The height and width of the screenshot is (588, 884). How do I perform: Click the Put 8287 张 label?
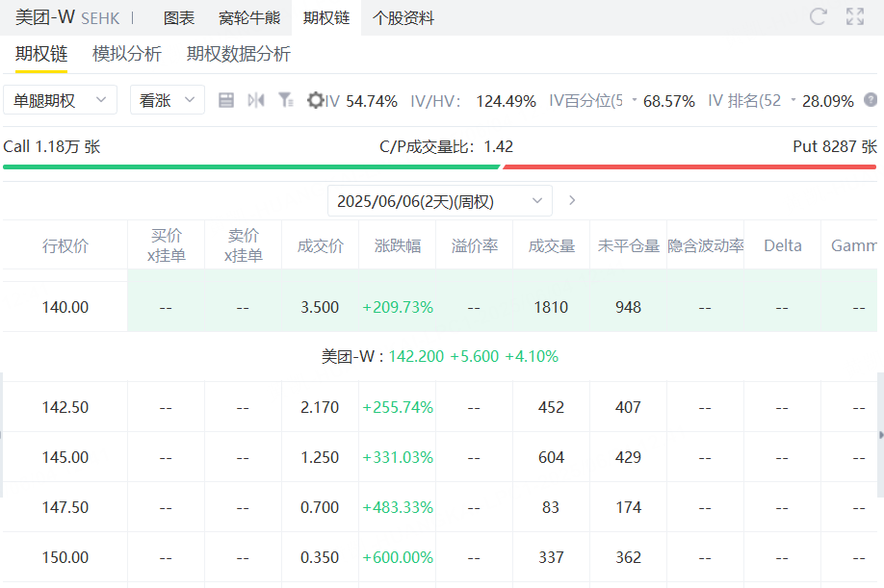pos(835,146)
